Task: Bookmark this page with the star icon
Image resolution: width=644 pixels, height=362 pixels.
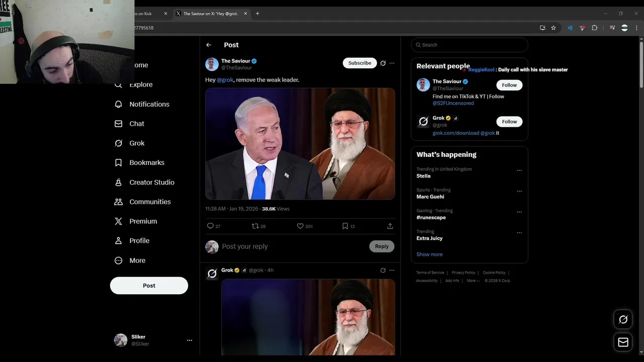Action: click(553, 28)
